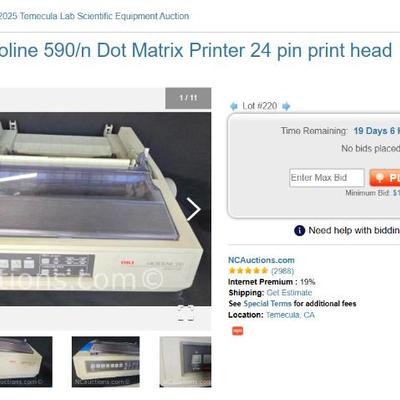The height and width of the screenshot is (400, 400).
Task: Click the five-star seller rating
Action: [x=248, y=271]
